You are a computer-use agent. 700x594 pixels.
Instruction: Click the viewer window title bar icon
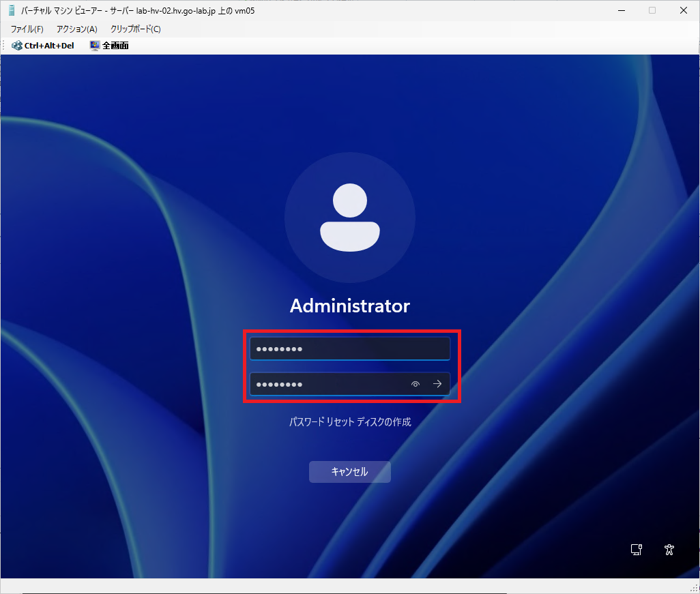(x=12, y=10)
